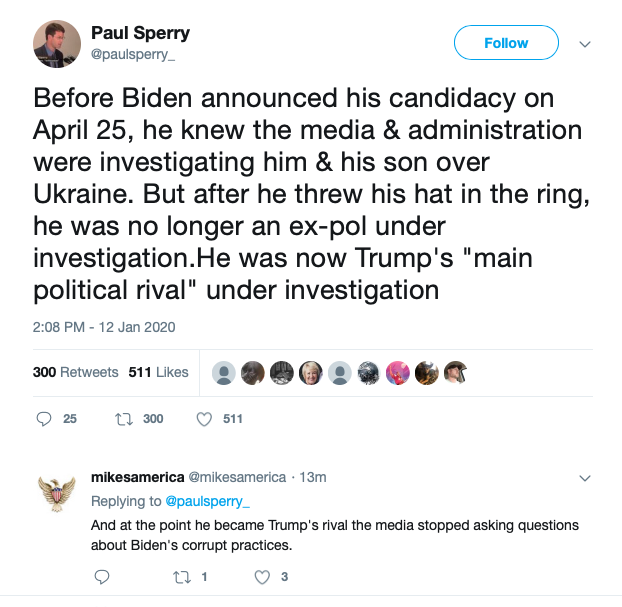Image resolution: width=622 pixels, height=607 pixels.
Task: Like the mikesamerica reply
Action: pyautogui.click(x=262, y=576)
